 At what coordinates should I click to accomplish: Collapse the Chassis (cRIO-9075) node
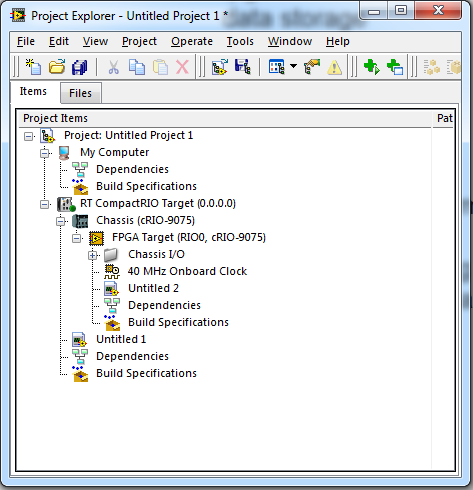(x=61, y=221)
